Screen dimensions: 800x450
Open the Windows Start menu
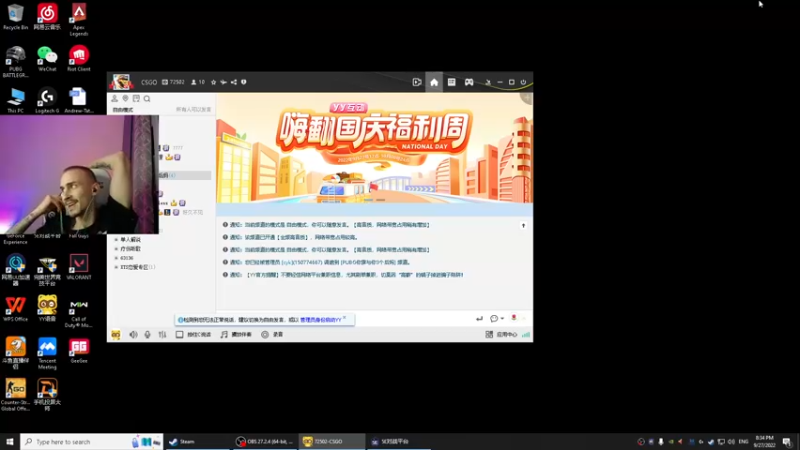coord(10,442)
